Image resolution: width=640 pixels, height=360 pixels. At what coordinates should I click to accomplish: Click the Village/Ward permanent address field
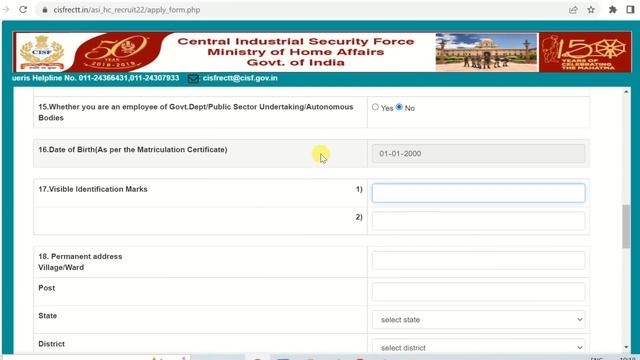(x=478, y=260)
